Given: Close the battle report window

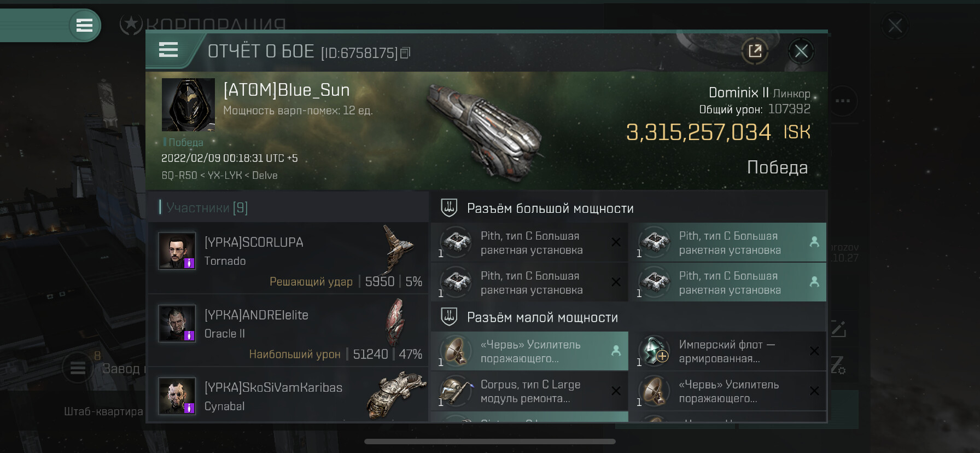Looking at the screenshot, I should point(801,51).
